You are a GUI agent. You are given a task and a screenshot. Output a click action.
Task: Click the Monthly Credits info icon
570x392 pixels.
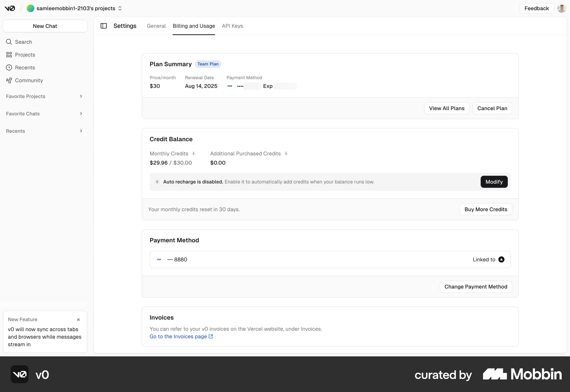(194, 154)
